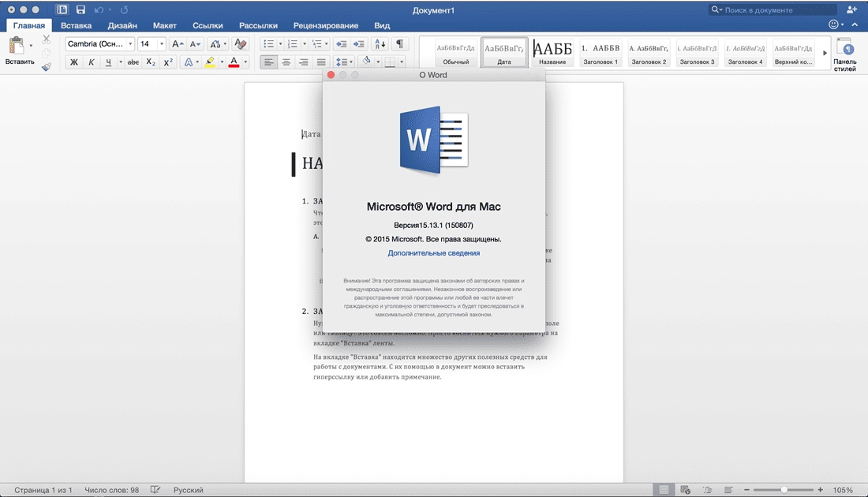Open the Styles pane (Панель стилей)

(845, 54)
